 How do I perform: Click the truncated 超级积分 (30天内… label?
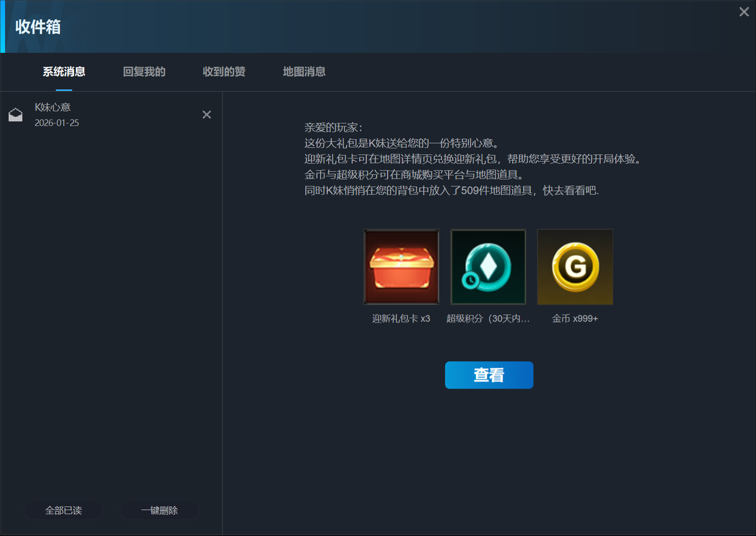(488, 318)
